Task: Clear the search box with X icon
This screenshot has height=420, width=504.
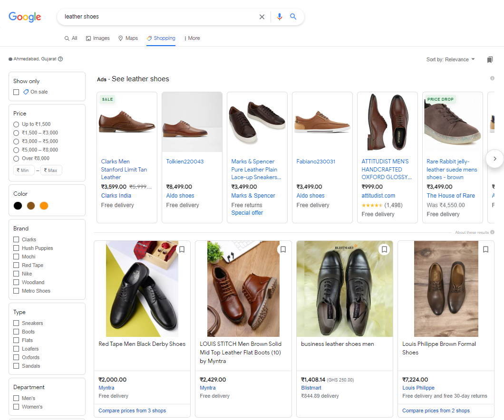Action: tap(262, 17)
